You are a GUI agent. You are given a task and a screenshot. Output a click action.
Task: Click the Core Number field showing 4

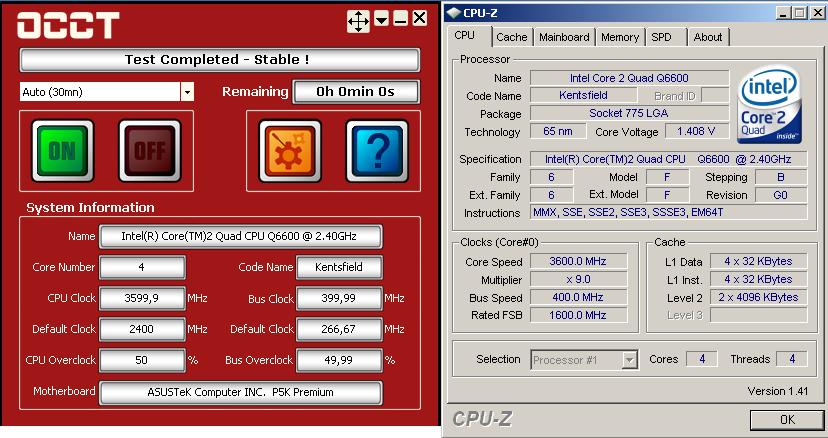[142, 267]
